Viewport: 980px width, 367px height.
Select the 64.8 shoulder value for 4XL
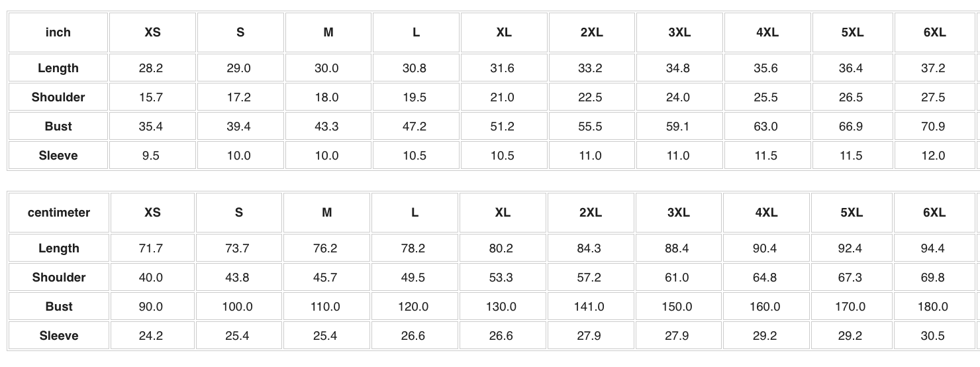click(765, 278)
